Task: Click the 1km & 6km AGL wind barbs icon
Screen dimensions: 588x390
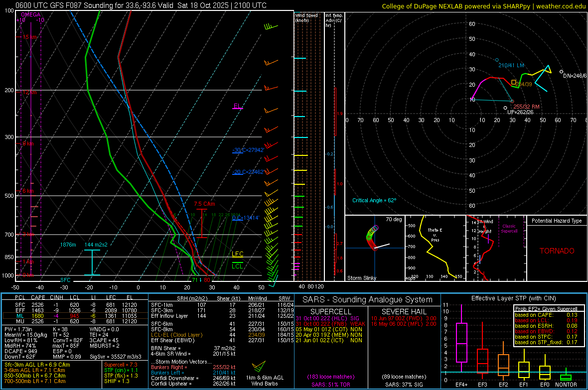Action: [259, 367]
